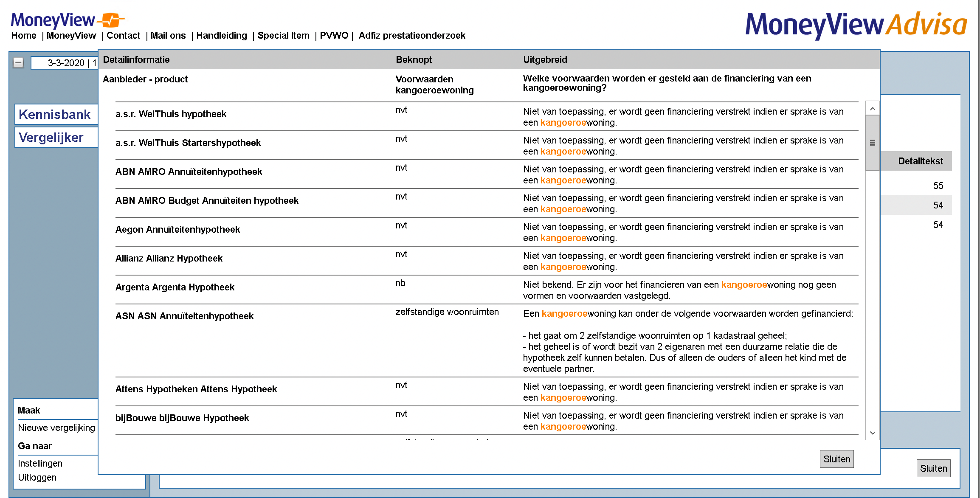The image size is (980, 498).
Task: Click Uitloggen to log out
Action: 37,477
